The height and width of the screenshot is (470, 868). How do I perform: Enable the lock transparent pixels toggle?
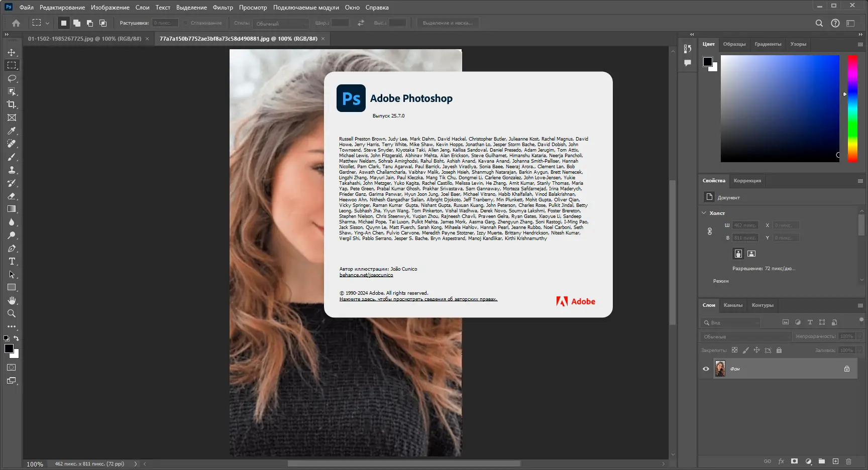(x=735, y=350)
